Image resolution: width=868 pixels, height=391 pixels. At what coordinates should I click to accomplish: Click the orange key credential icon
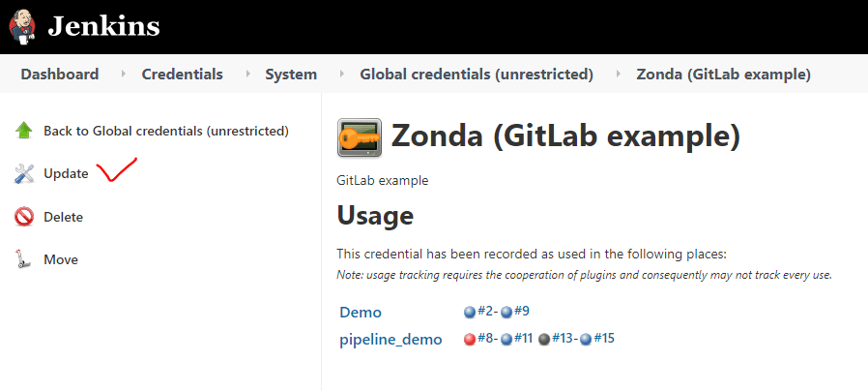[x=360, y=137]
